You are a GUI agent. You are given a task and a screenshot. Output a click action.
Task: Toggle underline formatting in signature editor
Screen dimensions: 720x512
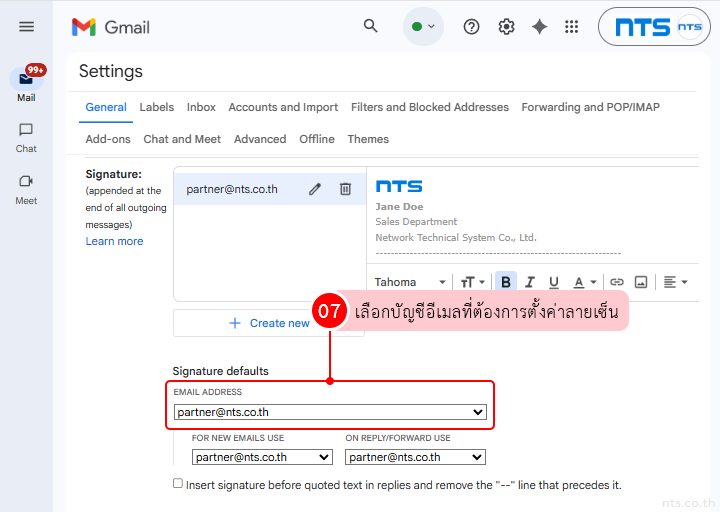[x=554, y=282]
